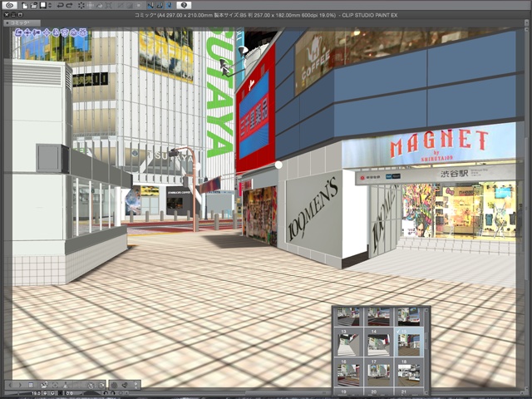The height and width of the screenshot is (399, 532).
Task: Click the object rotate manipulator icon
Action: click(x=56, y=32)
